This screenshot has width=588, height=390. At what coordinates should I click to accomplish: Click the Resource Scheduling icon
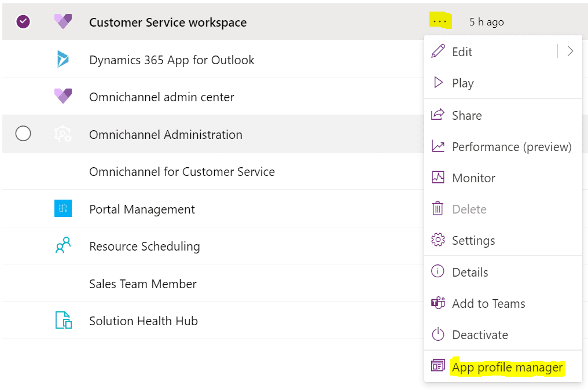[x=63, y=245]
